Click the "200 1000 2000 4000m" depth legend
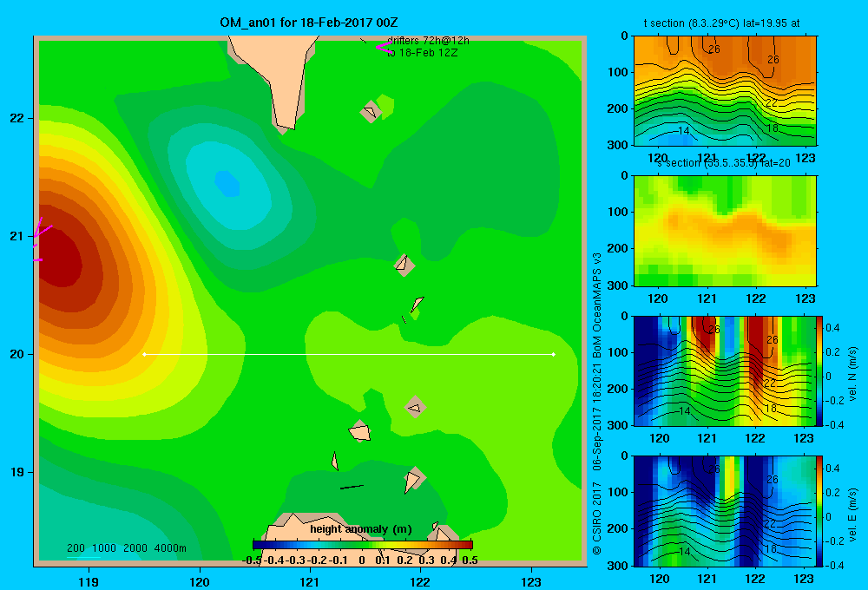This screenshot has height=590, width=868. point(126,548)
